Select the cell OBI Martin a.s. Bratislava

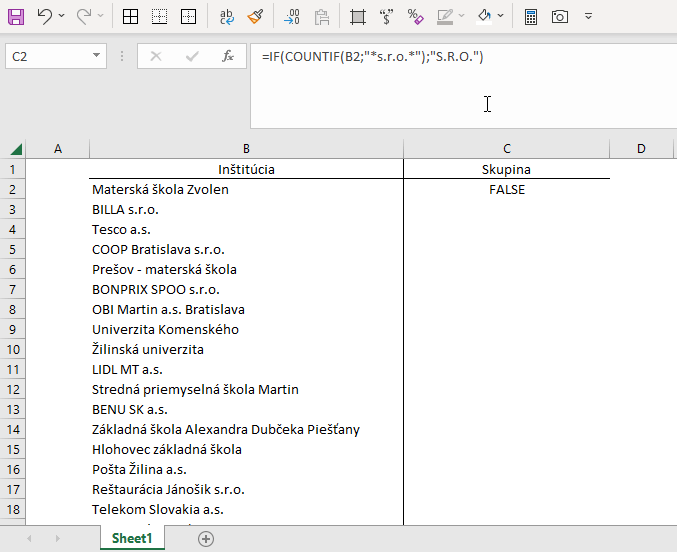pos(246,309)
